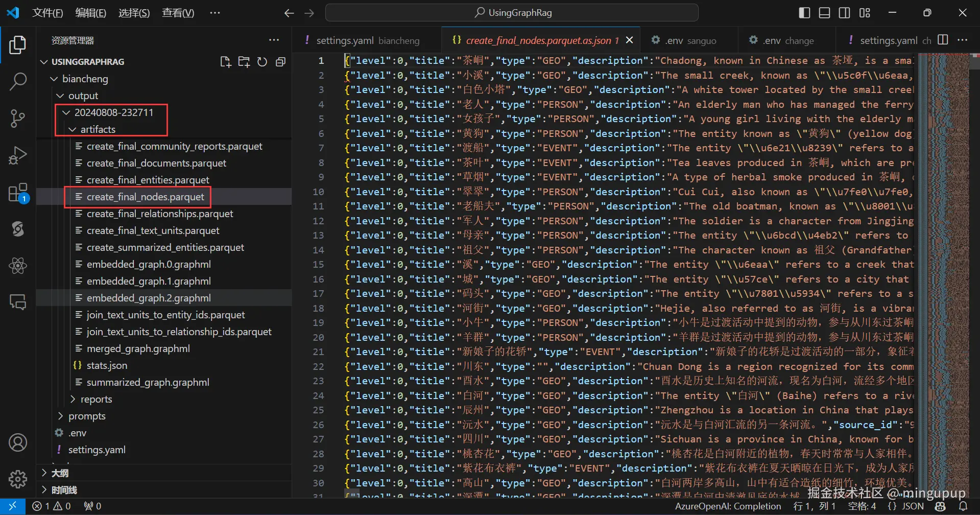
Task: Click the JSON language mode button
Action: click(x=906, y=506)
